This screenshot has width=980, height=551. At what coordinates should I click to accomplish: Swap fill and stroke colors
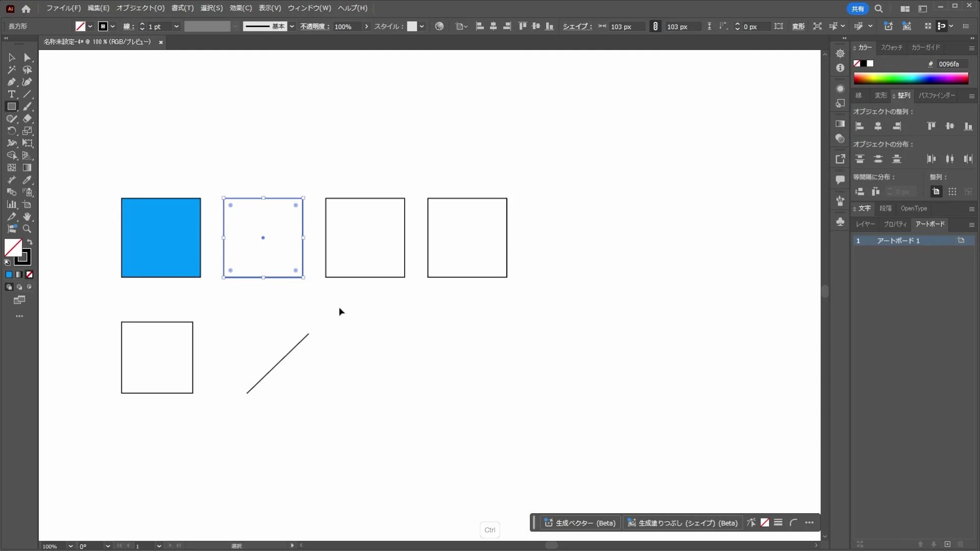tap(30, 242)
